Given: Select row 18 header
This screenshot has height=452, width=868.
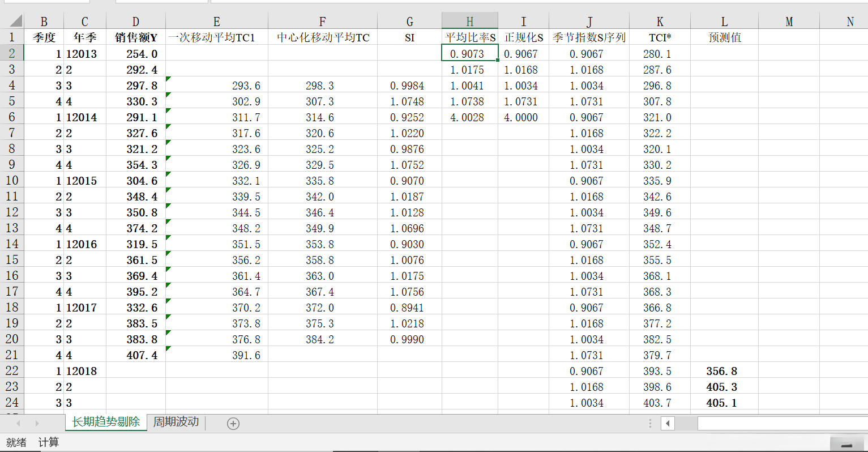Looking at the screenshot, I should click(12, 307).
